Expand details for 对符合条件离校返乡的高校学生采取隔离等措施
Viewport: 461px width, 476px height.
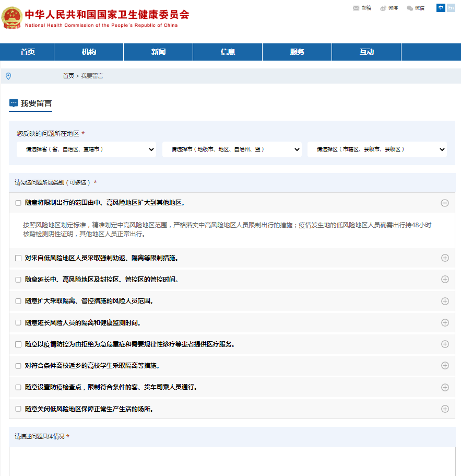coord(445,366)
